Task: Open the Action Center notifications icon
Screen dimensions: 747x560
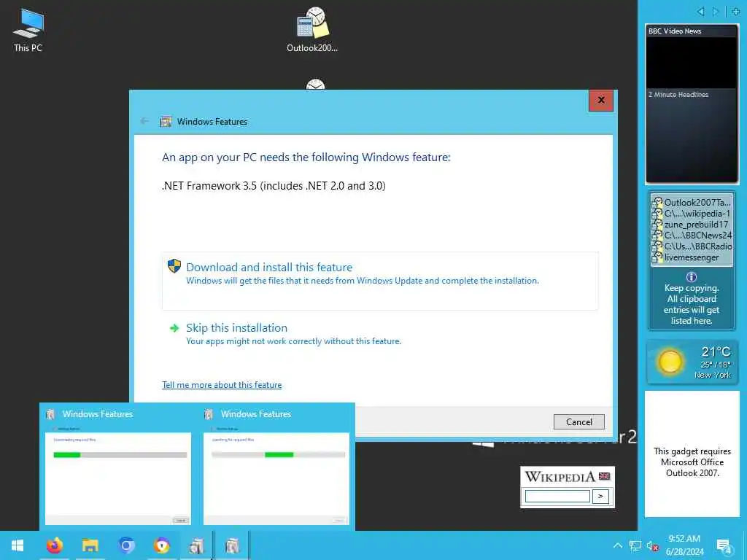Action: tap(724, 546)
